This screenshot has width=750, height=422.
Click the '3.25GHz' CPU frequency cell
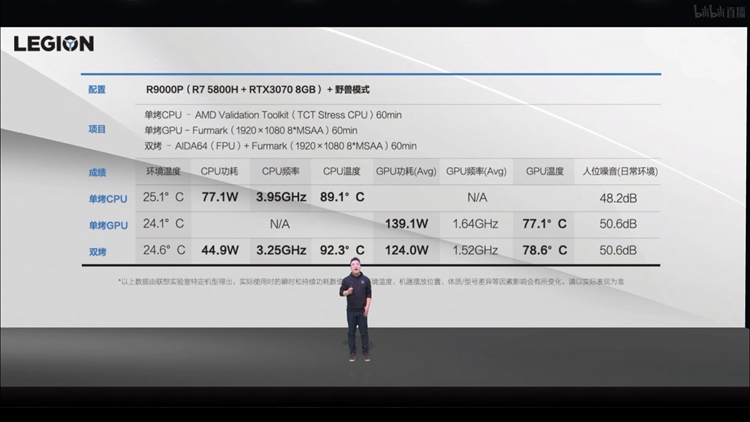[x=281, y=250]
